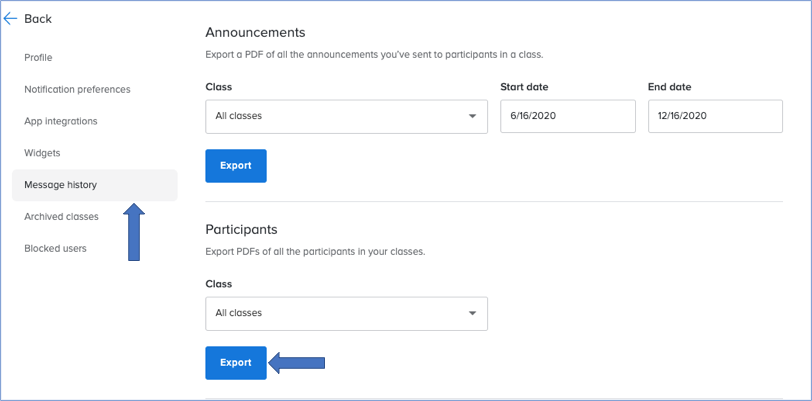The image size is (812, 401).
Task: Select Notification preferences in the sidebar
Action: [x=77, y=89]
